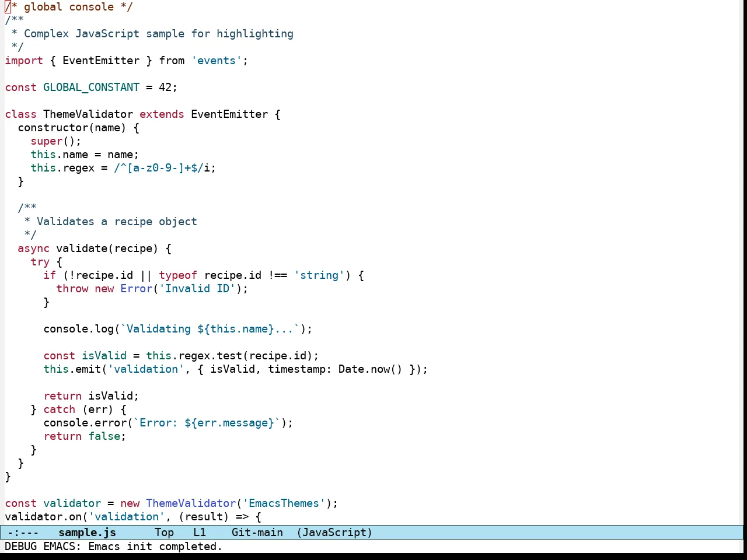Click 'this.name = name;' assignment
Screen dimensions: 747x560
(x=85, y=155)
